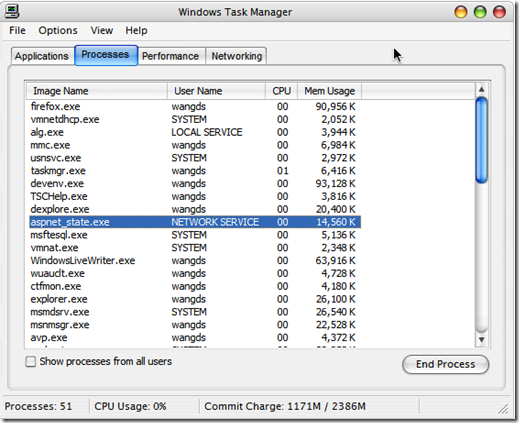The image size is (519, 423).
Task: Click the scrollbar up arrow
Action: point(481,89)
